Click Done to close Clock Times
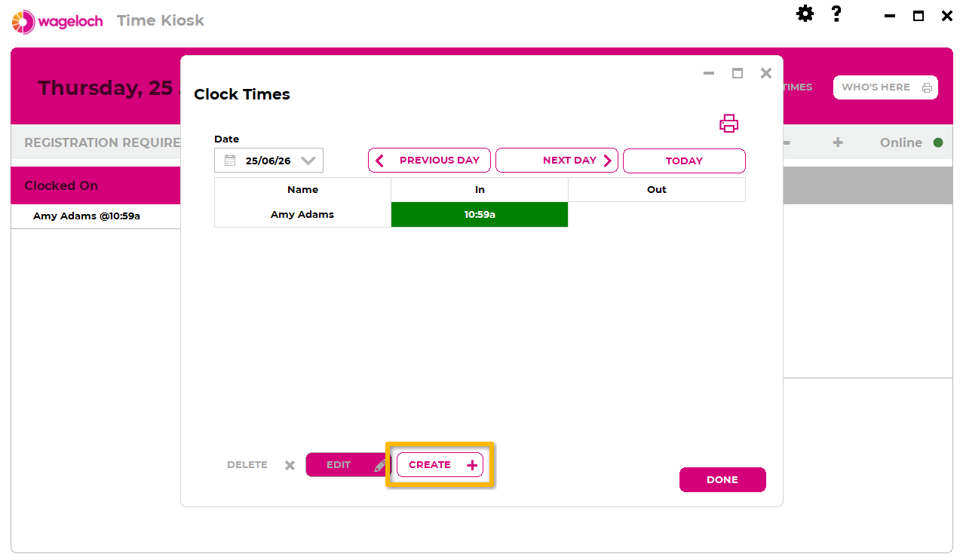 click(722, 480)
